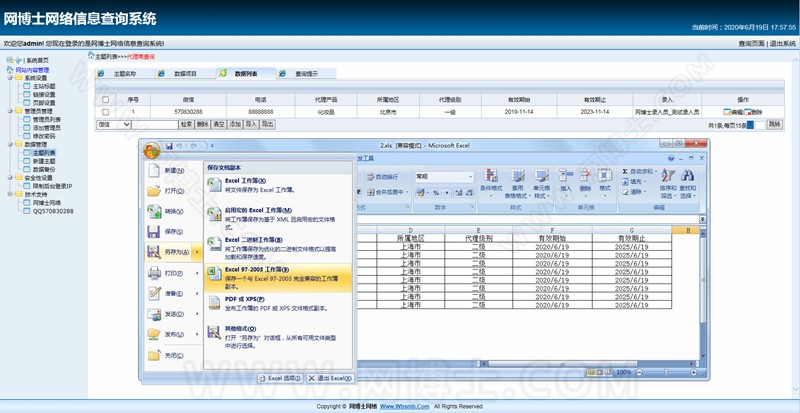Viewport: 800px width, 413px height.
Task: Open the 查询提示 tab
Action: pyautogui.click(x=306, y=74)
